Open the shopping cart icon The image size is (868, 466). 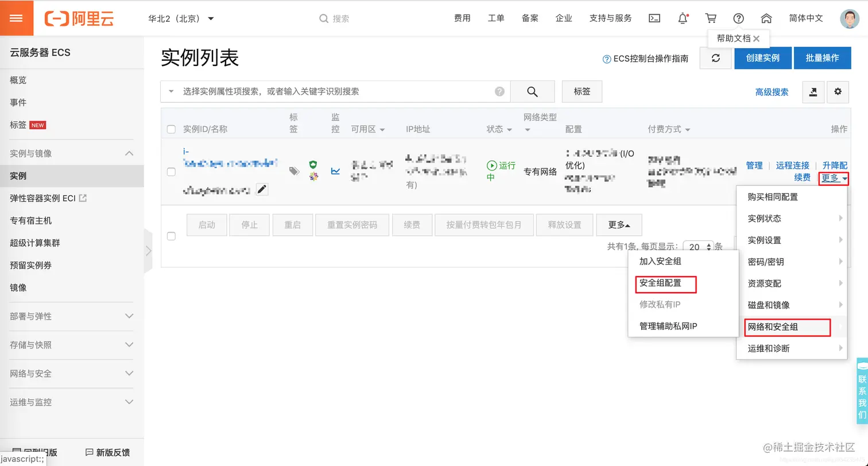click(x=711, y=18)
